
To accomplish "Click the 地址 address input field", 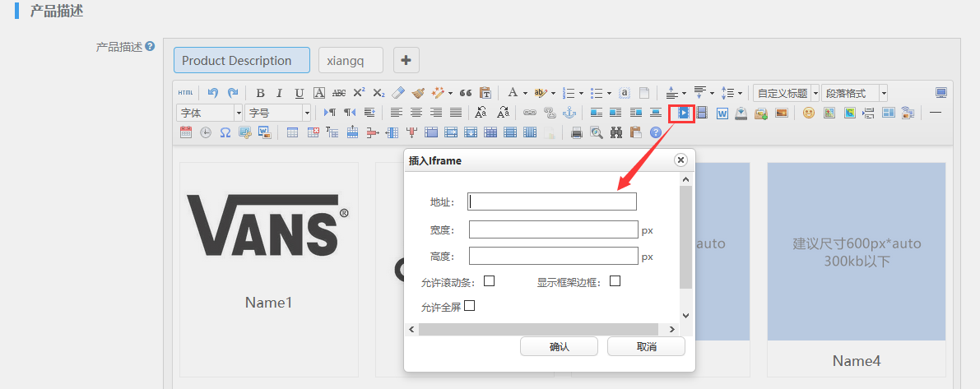I will point(552,201).
